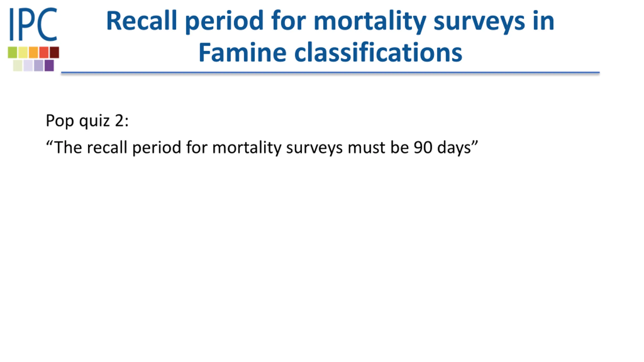
Task: Click the IPC logo letters
Action: (33, 24)
